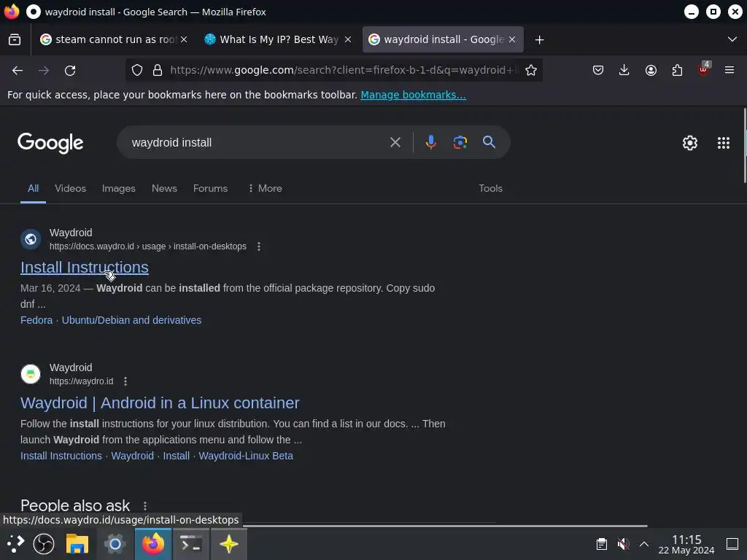Select the Images results tab
Screen dimensions: 747x560
(119, 189)
